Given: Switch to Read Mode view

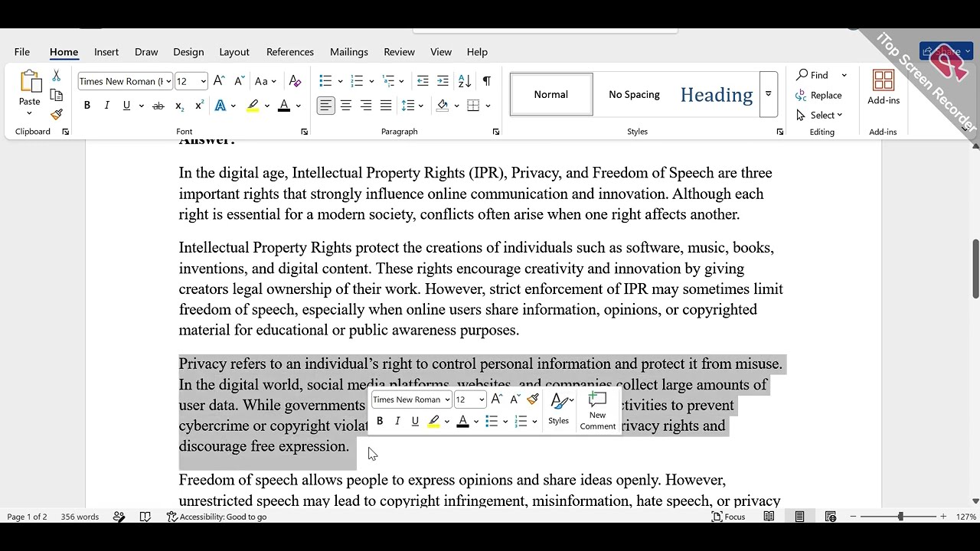Looking at the screenshot, I should (769, 517).
